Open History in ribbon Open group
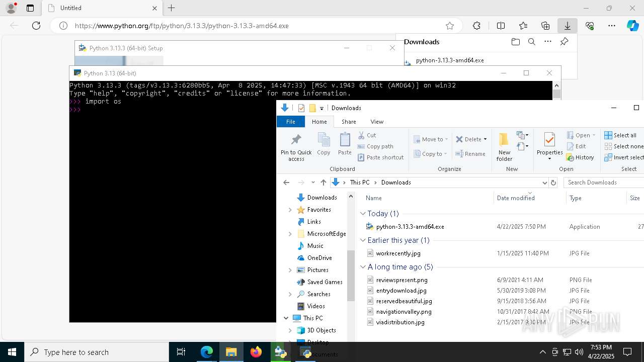 click(x=580, y=157)
